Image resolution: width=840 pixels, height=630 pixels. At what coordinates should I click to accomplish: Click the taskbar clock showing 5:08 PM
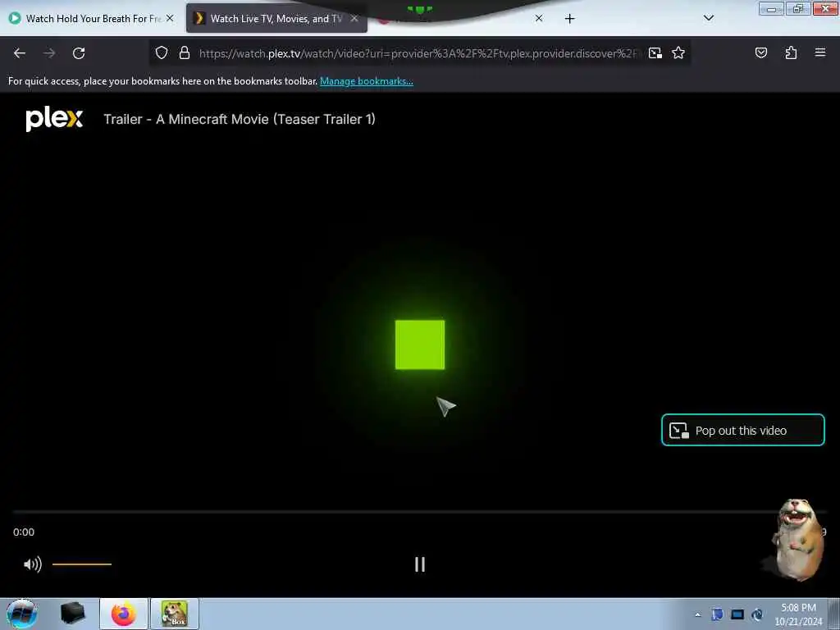pyautogui.click(x=798, y=614)
